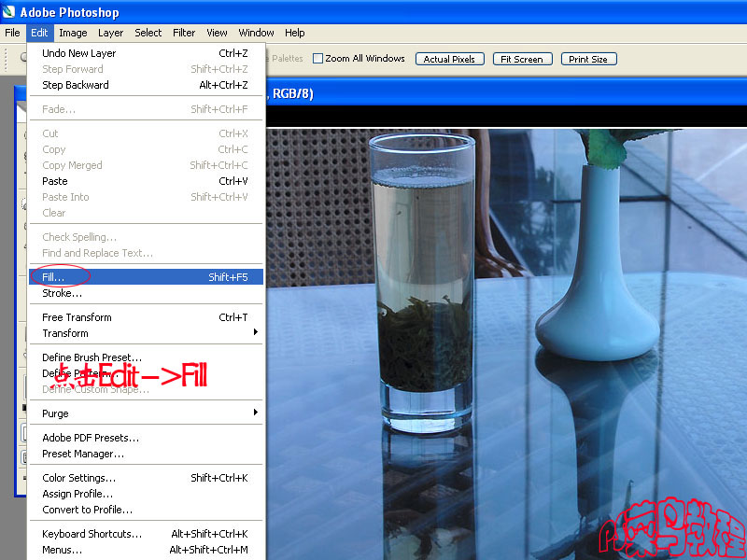Click the Actual Pixels button
The height and width of the screenshot is (560, 747).
(450, 59)
